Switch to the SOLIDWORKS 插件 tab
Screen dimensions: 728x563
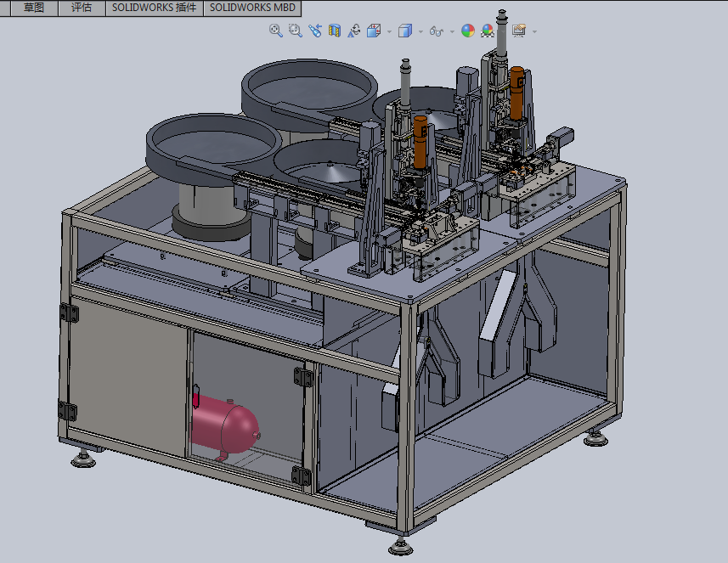click(x=154, y=8)
